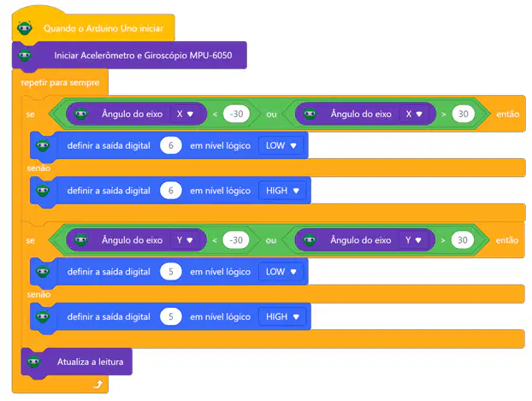Click 'se' label of the Y axis if block
This screenshot has height=401, width=532.
coord(30,240)
